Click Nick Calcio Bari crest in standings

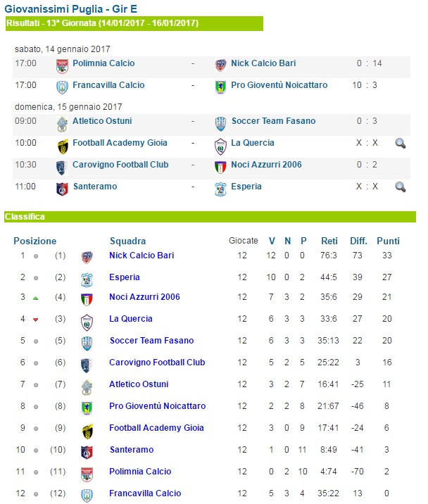click(x=87, y=258)
